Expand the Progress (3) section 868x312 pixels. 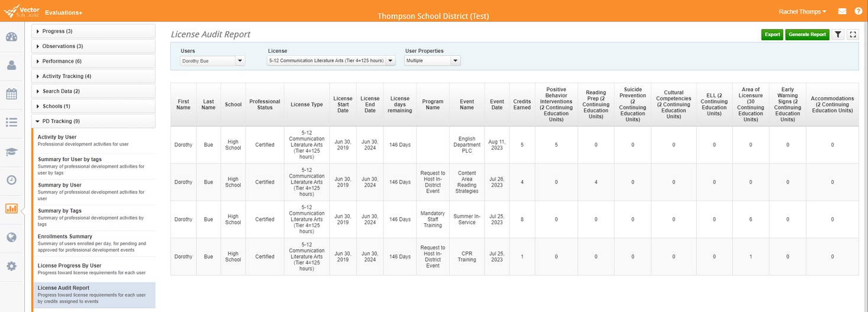click(93, 31)
